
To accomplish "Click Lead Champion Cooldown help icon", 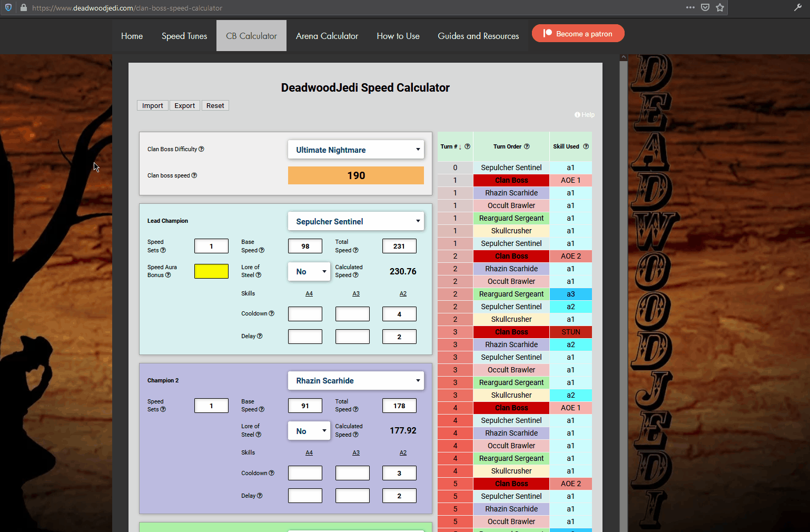I will click(272, 313).
